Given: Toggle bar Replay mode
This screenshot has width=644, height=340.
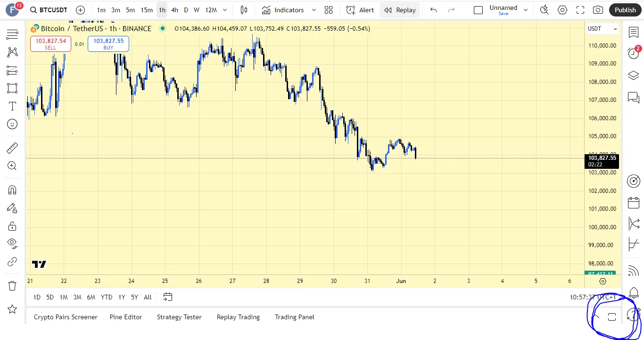Looking at the screenshot, I should (400, 10).
